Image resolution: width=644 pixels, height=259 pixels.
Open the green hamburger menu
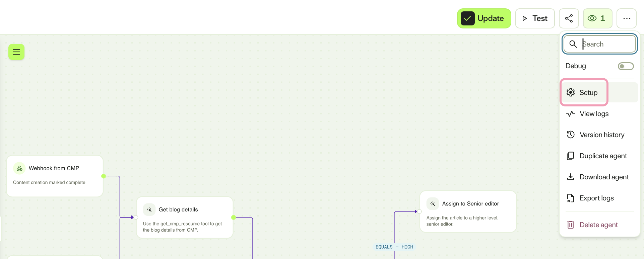coord(16,52)
